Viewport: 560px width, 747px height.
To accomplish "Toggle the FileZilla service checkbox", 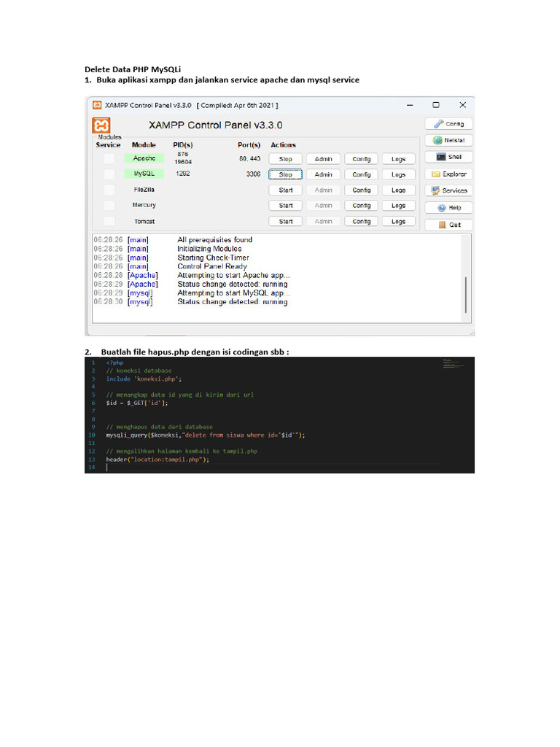I will tap(109, 190).
